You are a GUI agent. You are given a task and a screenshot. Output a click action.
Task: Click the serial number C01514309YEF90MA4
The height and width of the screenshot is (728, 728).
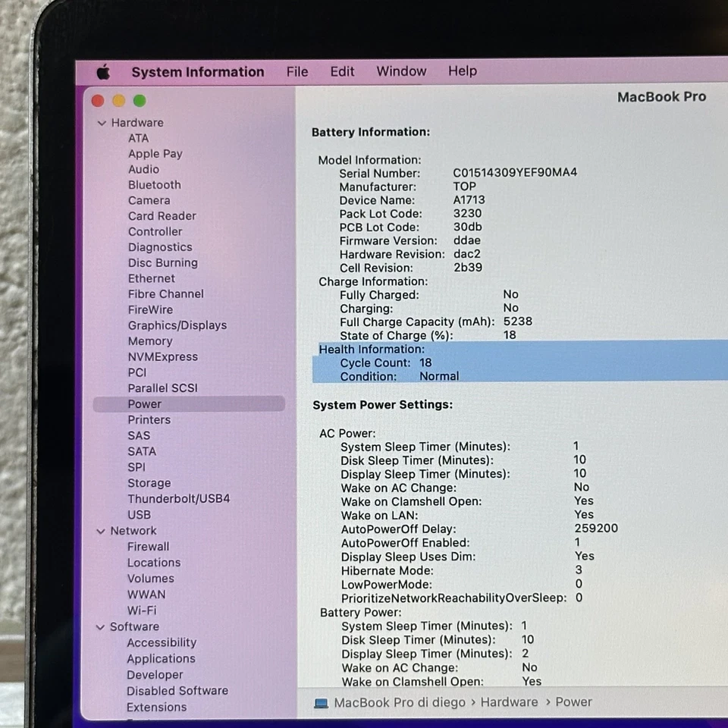[515, 173]
